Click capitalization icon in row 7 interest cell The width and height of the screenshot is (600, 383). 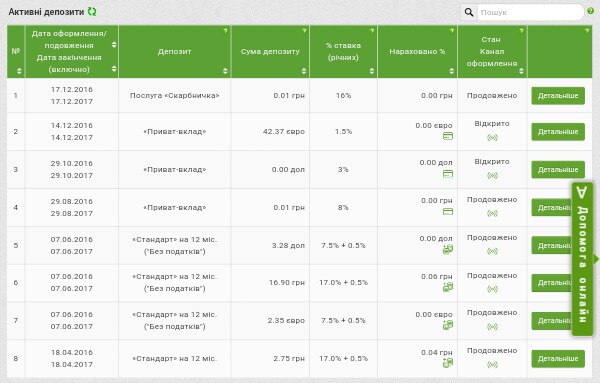point(448,325)
